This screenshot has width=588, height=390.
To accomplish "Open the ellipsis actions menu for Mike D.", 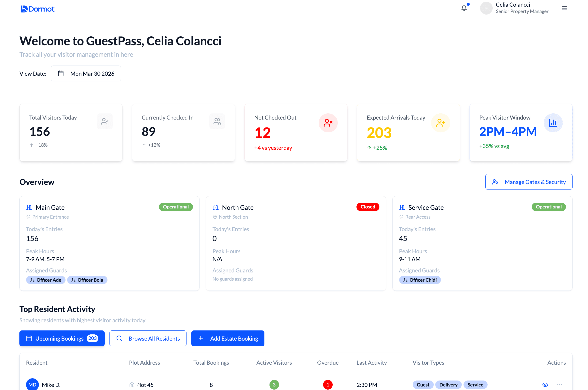I will point(560,384).
